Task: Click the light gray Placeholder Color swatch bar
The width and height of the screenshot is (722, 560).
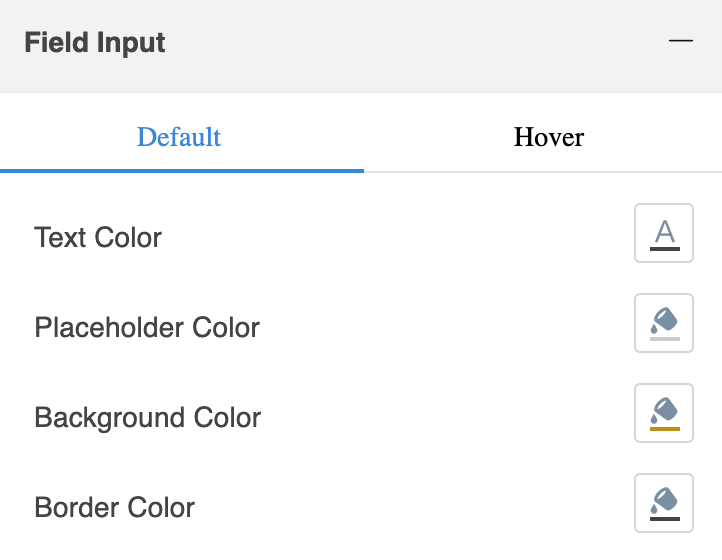Action: tap(664, 339)
